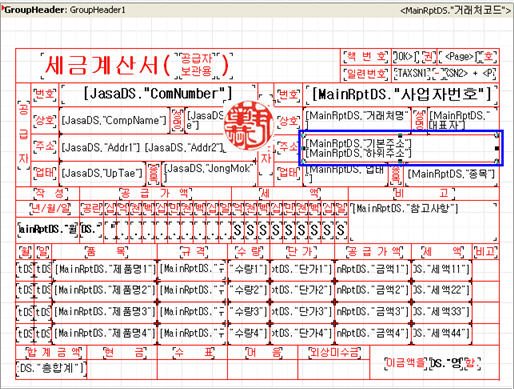The width and height of the screenshot is (514, 389).
Task: Click the 공 급 가 액 header label at top
Action: click(x=155, y=193)
